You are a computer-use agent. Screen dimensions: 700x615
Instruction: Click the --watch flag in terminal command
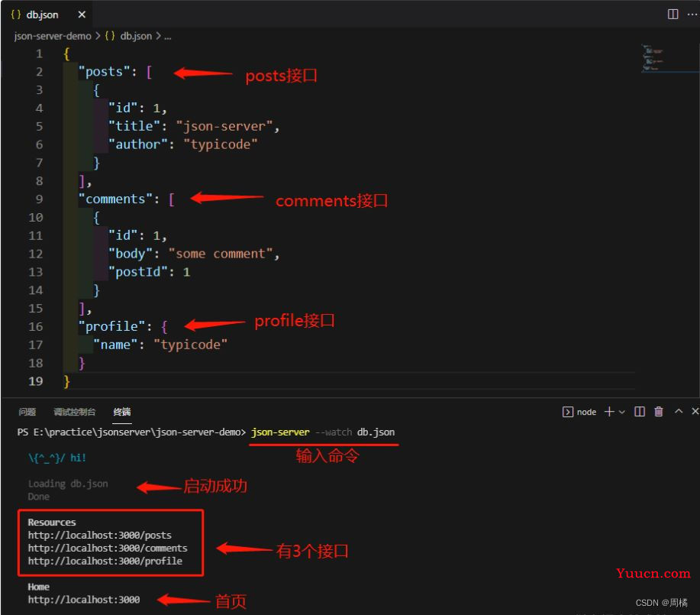tap(334, 432)
